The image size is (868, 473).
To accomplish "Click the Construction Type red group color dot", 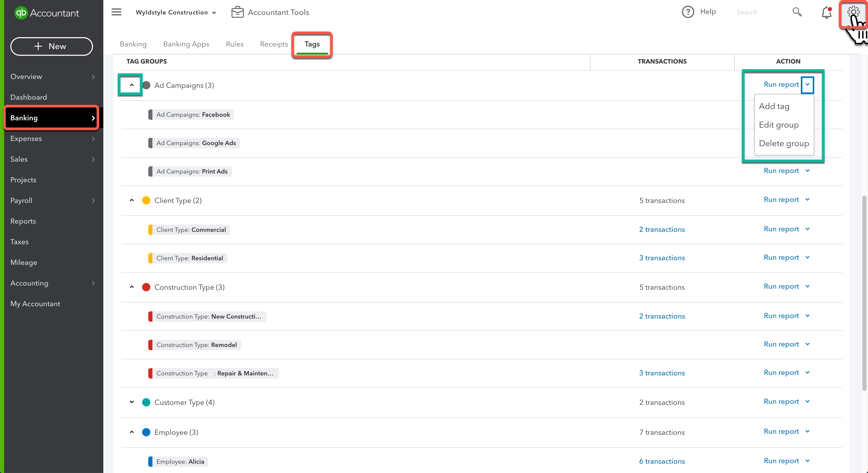I will (x=146, y=287).
